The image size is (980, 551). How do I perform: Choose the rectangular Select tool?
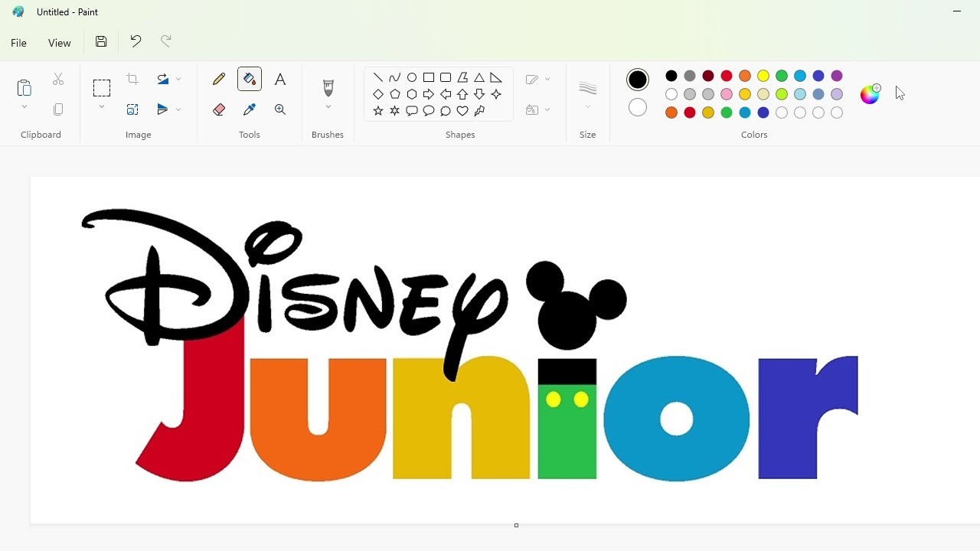pyautogui.click(x=102, y=87)
